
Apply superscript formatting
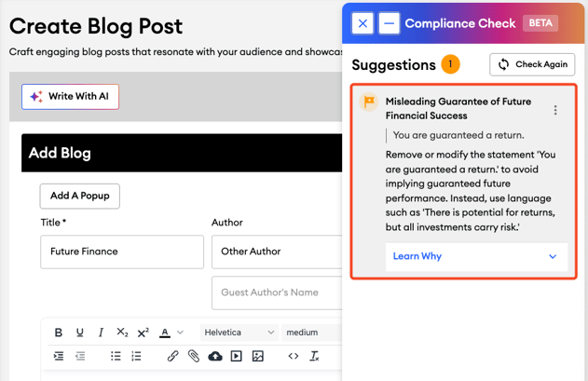coord(143,333)
